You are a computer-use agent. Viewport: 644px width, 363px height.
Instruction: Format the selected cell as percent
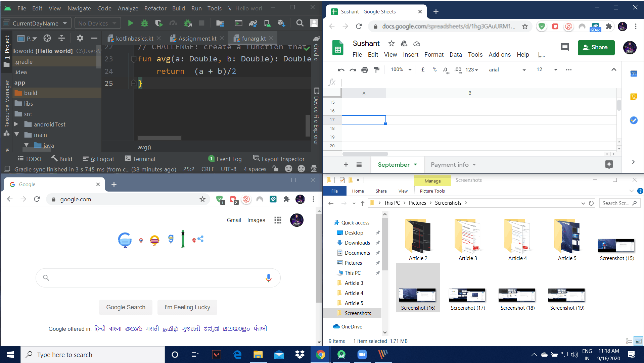point(434,70)
